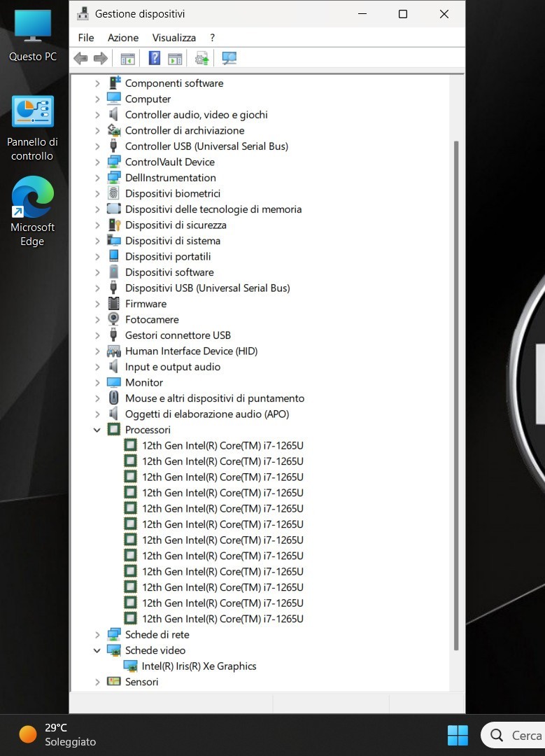Expand the Componenti software node
Screen dimensions: 545x756
point(97,83)
